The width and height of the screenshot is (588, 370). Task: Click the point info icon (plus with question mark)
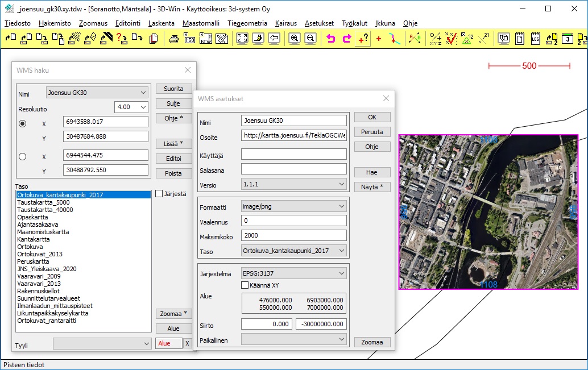(x=363, y=38)
